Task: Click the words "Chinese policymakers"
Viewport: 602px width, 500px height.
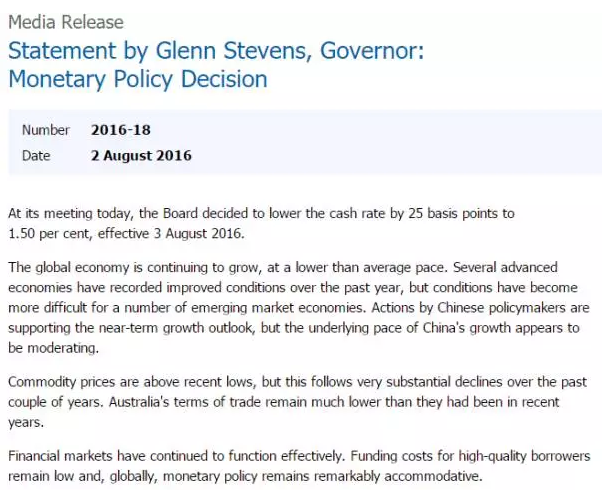Action: pyautogui.click(x=501, y=308)
